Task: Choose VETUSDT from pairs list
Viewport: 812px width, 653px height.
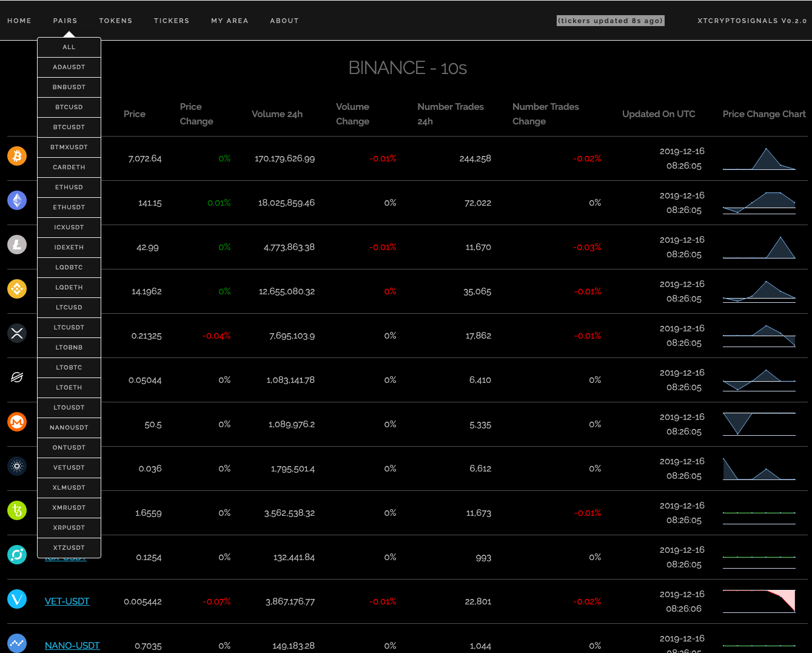Action: 69,468
